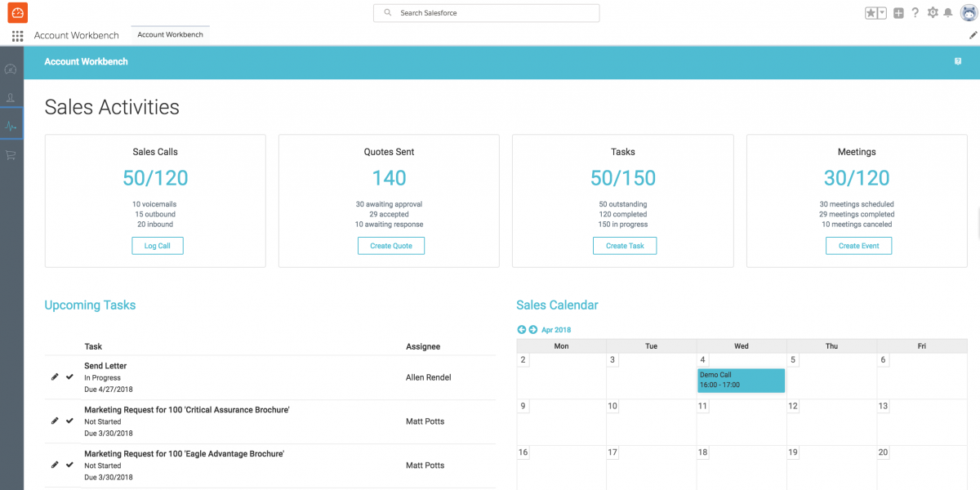The image size is (980, 490).
Task: Edit the Eagle Advantage Brochure task
Action: click(55, 465)
